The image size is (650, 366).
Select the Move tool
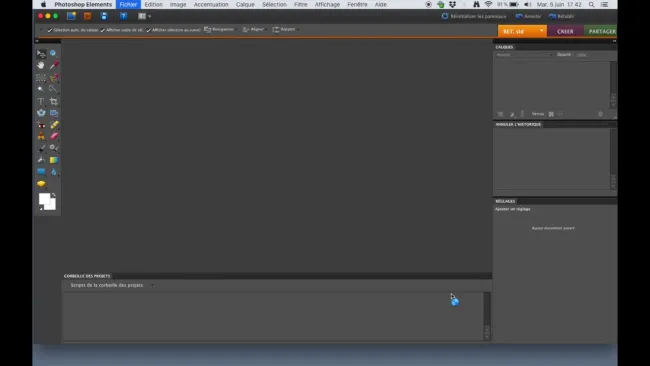(x=41, y=53)
